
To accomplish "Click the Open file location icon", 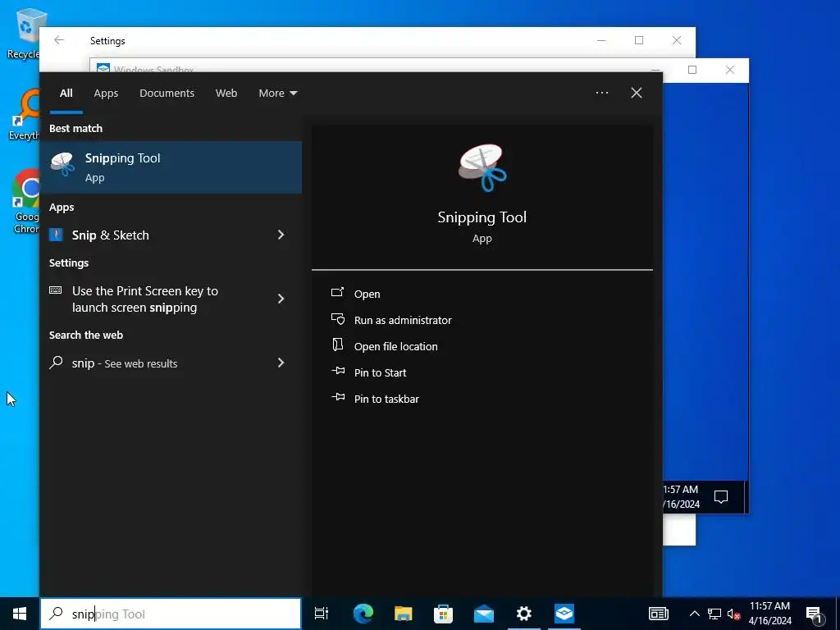I will point(337,345).
